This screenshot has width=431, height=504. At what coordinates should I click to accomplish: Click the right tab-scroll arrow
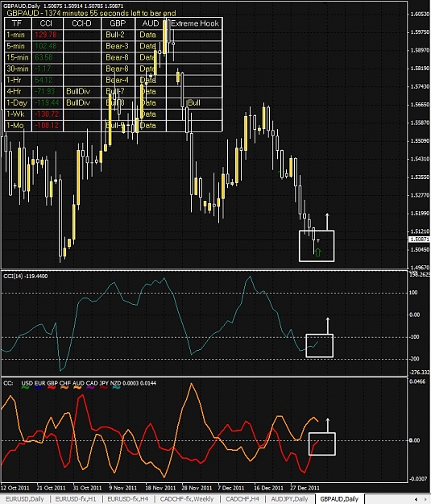(x=425, y=499)
